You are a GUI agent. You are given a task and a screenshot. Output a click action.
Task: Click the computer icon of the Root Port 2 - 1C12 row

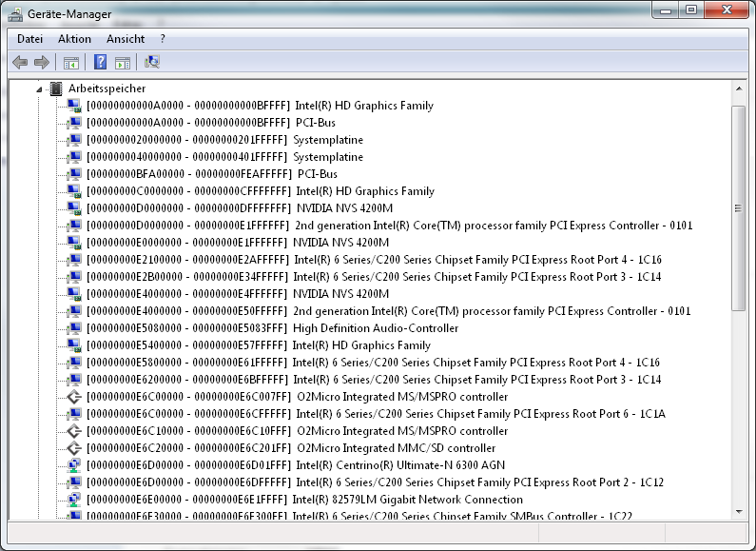coord(74,482)
